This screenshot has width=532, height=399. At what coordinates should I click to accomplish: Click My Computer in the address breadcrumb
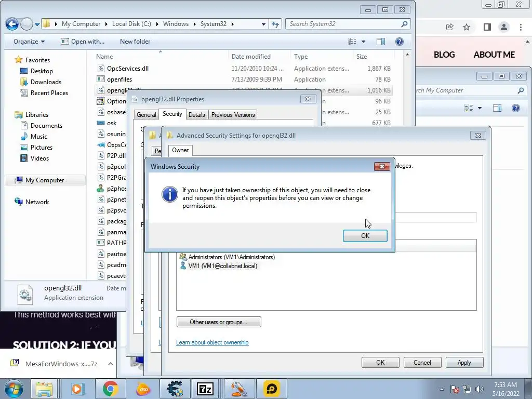(x=81, y=24)
